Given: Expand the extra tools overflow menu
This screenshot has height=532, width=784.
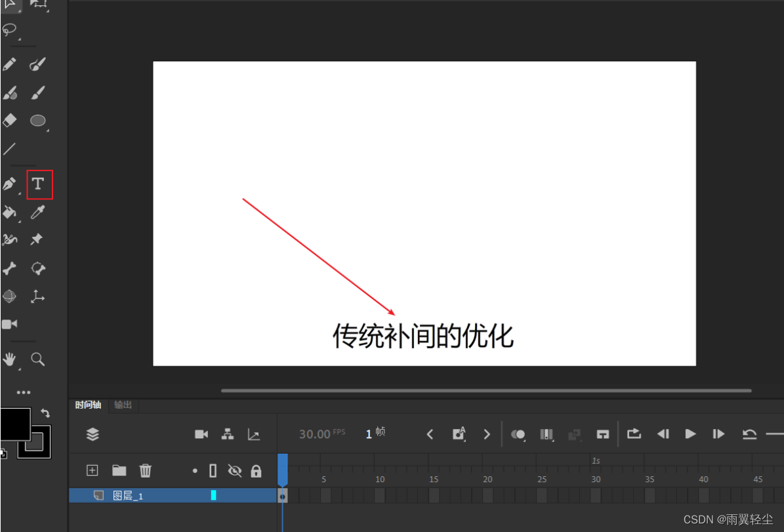Looking at the screenshot, I should click(24, 392).
